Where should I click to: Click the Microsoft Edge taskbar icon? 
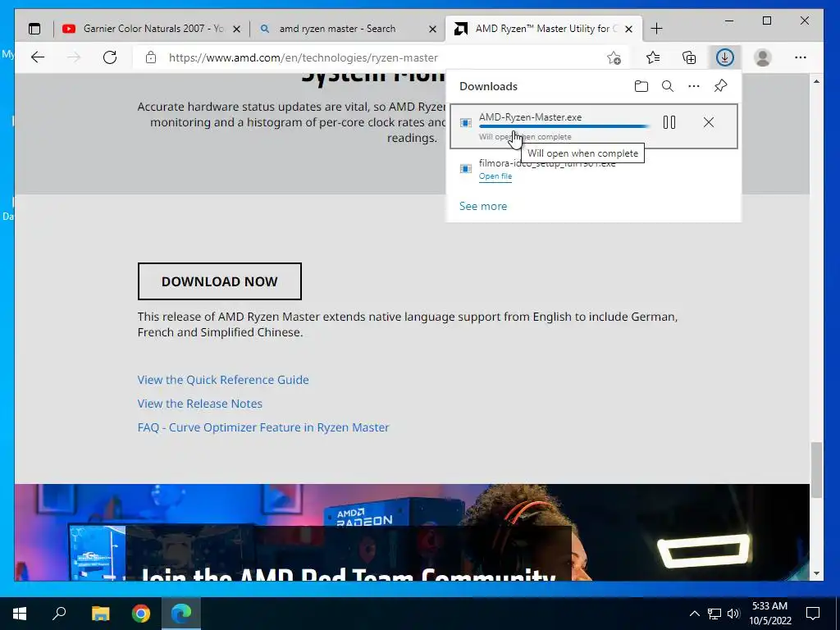click(181, 614)
